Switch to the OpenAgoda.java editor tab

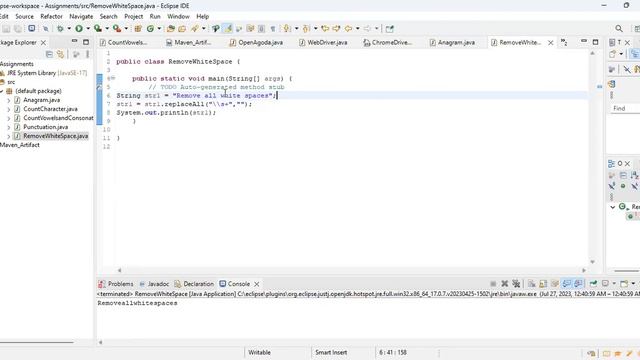pyautogui.click(x=256, y=42)
